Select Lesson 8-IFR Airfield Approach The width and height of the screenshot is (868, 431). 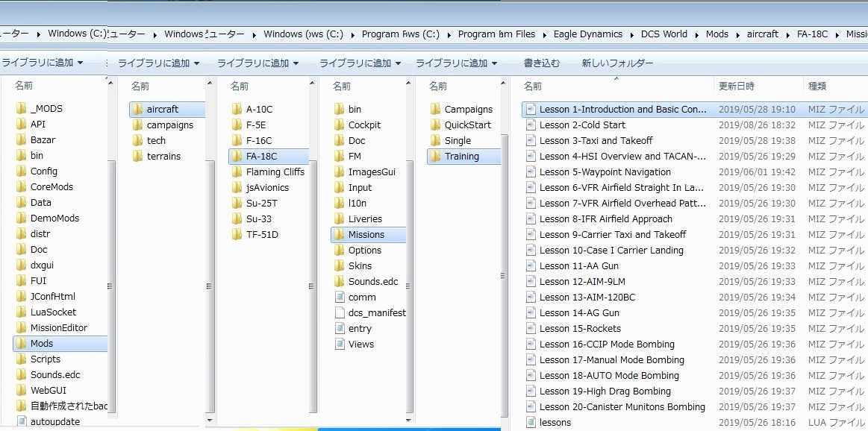[605, 219]
